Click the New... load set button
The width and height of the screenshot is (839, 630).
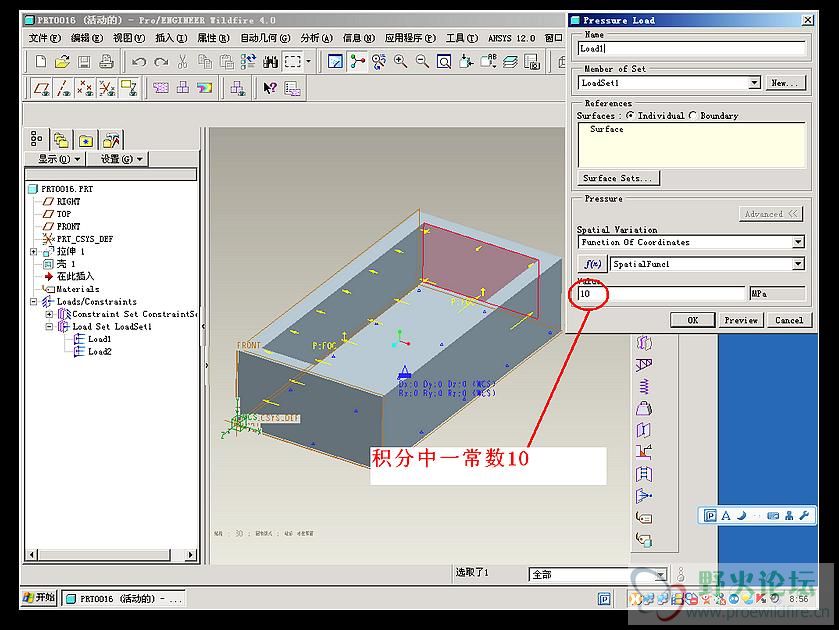(784, 83)
